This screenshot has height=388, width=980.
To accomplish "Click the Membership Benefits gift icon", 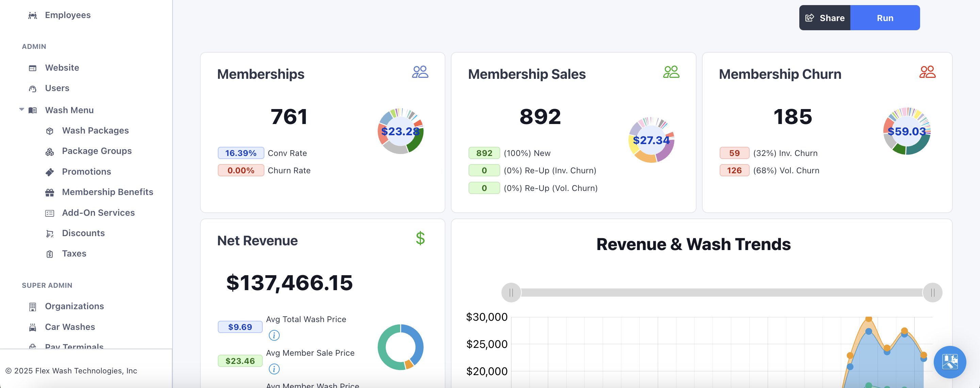I will coord(50,192).
